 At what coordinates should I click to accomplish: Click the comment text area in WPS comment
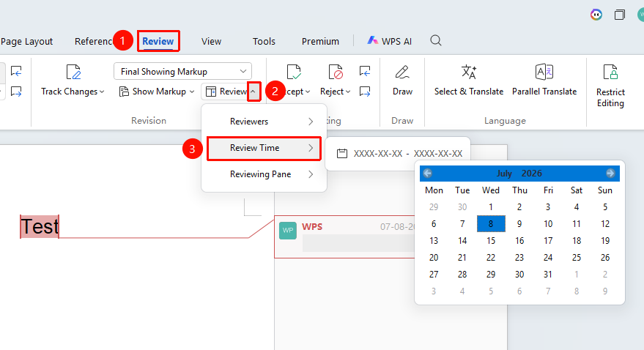pyautogui.click(x=358, y=243)
